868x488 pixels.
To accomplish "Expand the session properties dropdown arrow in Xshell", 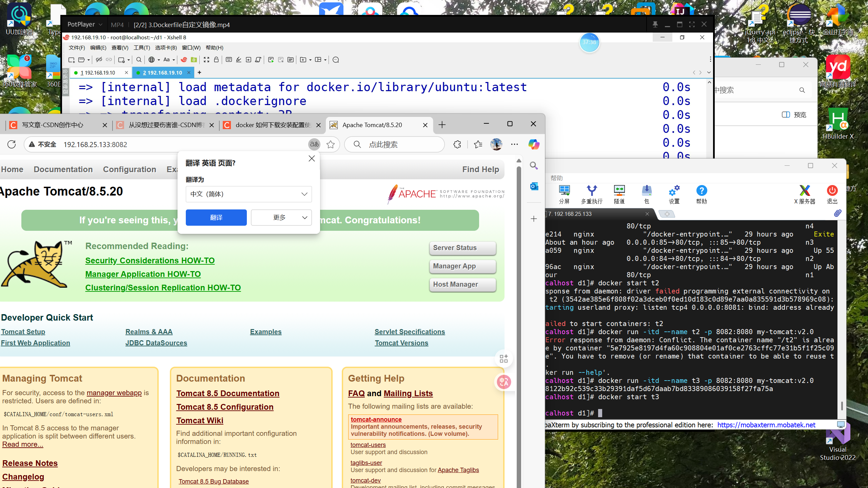I will (x=129, y=60).
